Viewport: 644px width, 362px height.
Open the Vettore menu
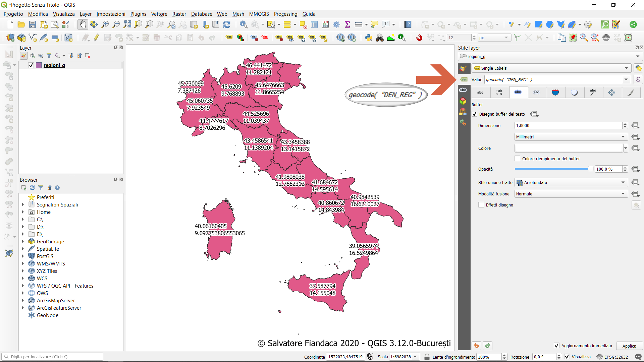pyautogui.click(x=159, y=14)
